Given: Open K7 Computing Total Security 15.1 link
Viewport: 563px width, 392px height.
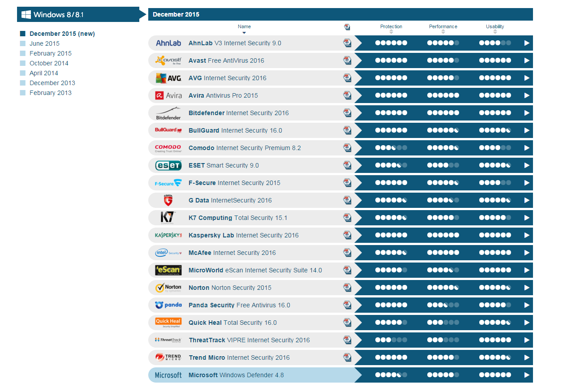Looking at the screenshot, I should pos(238,218).
